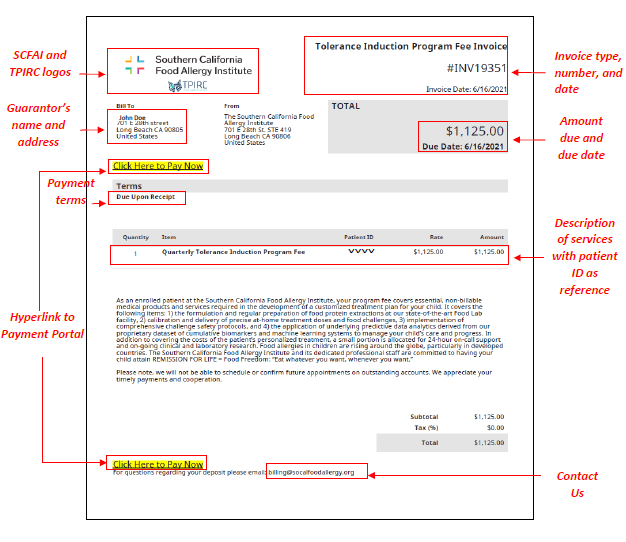Select the Invoice Date 6/16/2021 text
This screenshot has height=542, width=626.
tap(466, 89)
